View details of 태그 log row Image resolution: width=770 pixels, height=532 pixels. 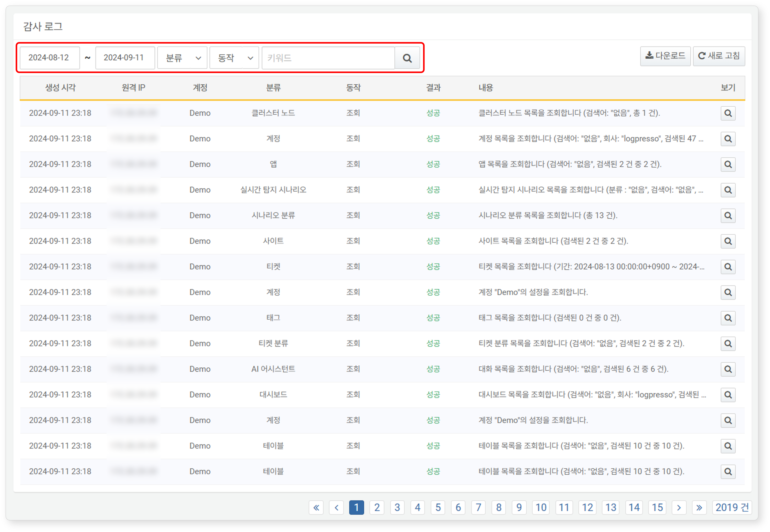pyautogui.click(x=728, y=318)
